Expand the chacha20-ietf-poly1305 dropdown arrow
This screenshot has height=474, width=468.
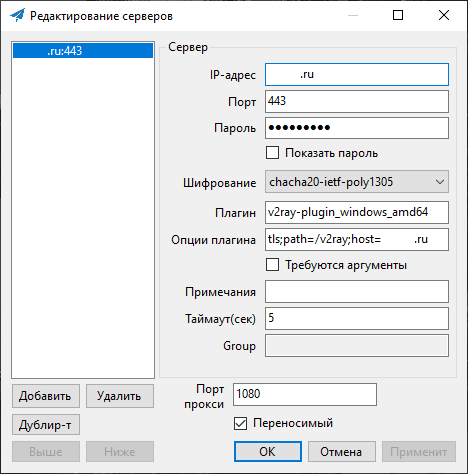point(440,182)
